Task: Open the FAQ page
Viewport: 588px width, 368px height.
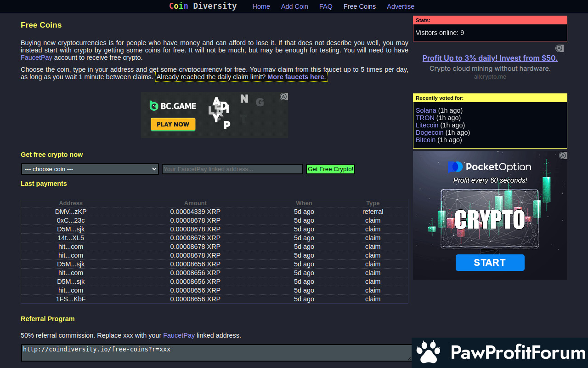Action: (326, 6)
